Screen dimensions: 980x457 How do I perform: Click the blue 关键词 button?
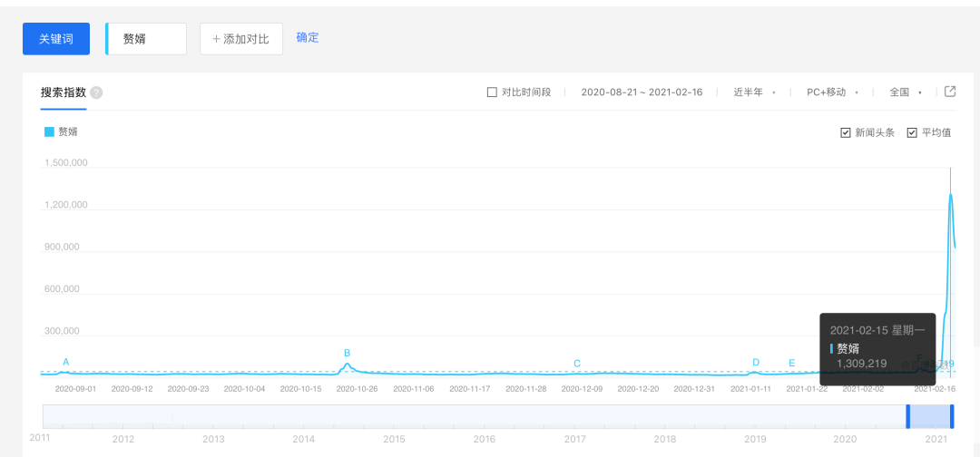click(x=56, y=39)
